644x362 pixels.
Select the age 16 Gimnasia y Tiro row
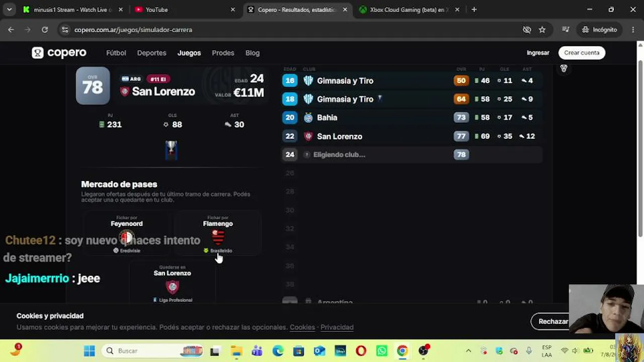tap(412, 80)
